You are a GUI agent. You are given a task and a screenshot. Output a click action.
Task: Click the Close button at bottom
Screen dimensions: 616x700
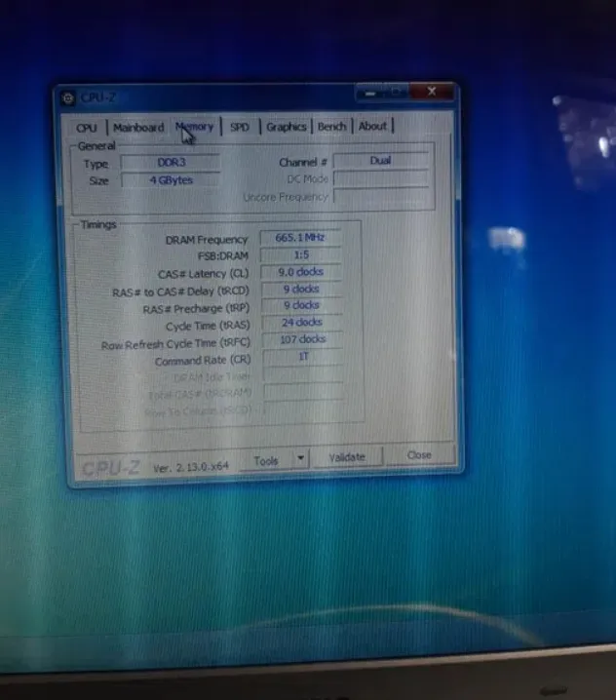[419, 455]
